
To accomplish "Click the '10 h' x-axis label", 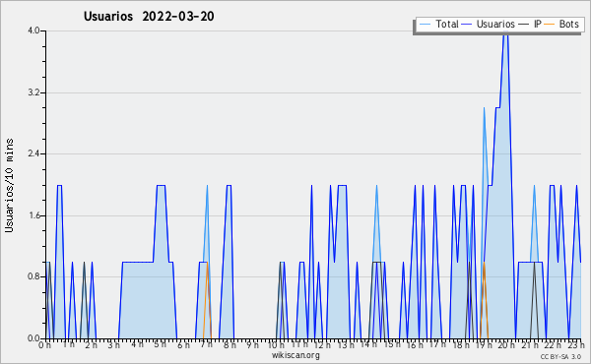I will tap(276, 345).
